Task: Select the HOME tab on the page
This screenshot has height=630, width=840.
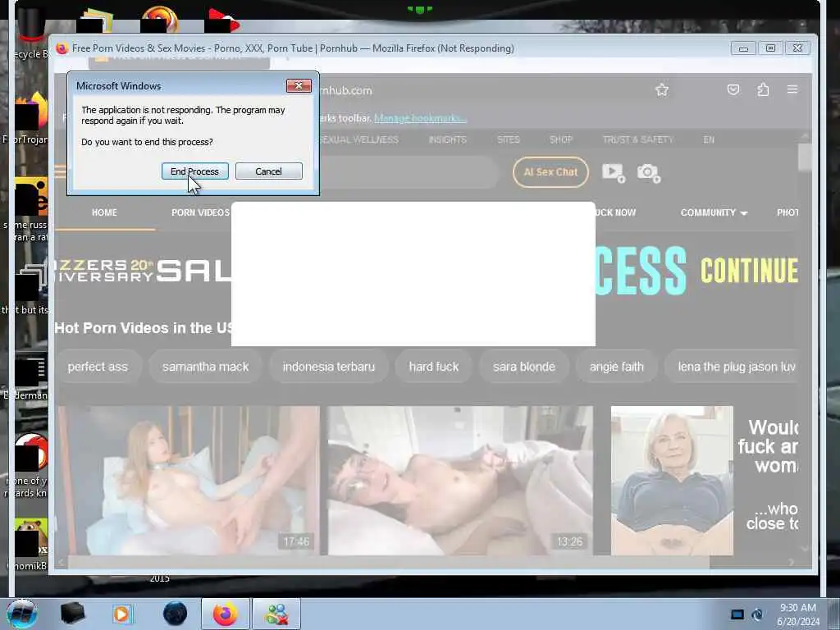Action: 104,212
